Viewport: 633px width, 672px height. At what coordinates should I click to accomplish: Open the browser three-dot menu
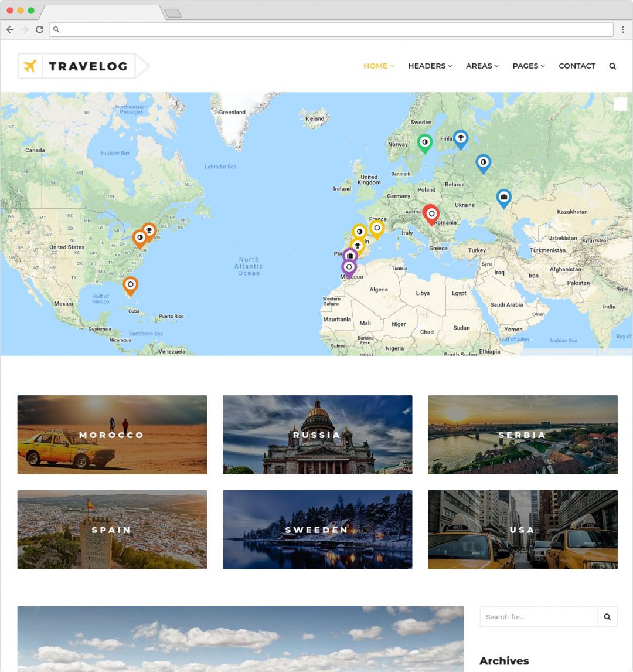[623, 29]
